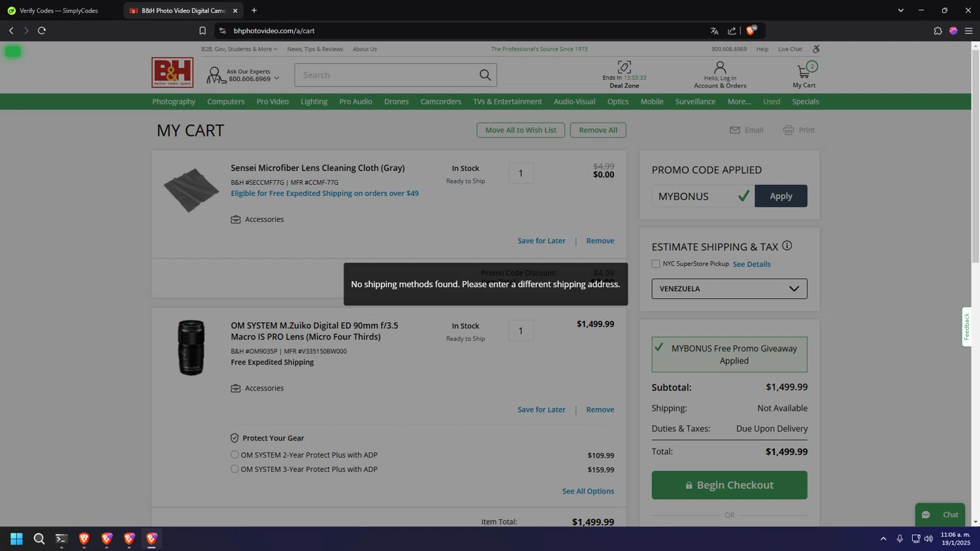Click the Used navigation link
980x551 pixels.
coord(772,101)
